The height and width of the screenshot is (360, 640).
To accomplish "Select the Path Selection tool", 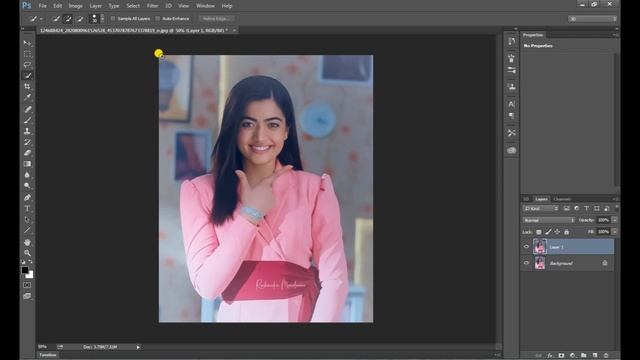I will click(27, 219).
